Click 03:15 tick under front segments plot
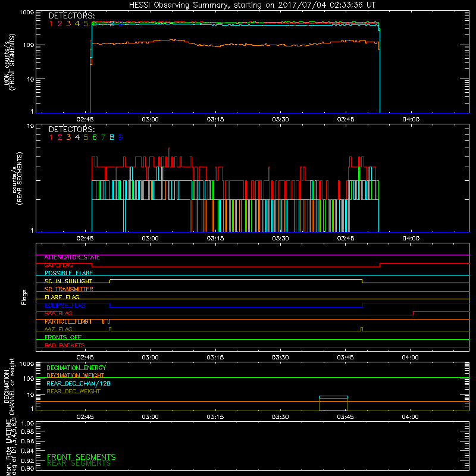Image resolution: width=476 pixels, height=476 pixels. pyautogui.click(x=215, y=120)
